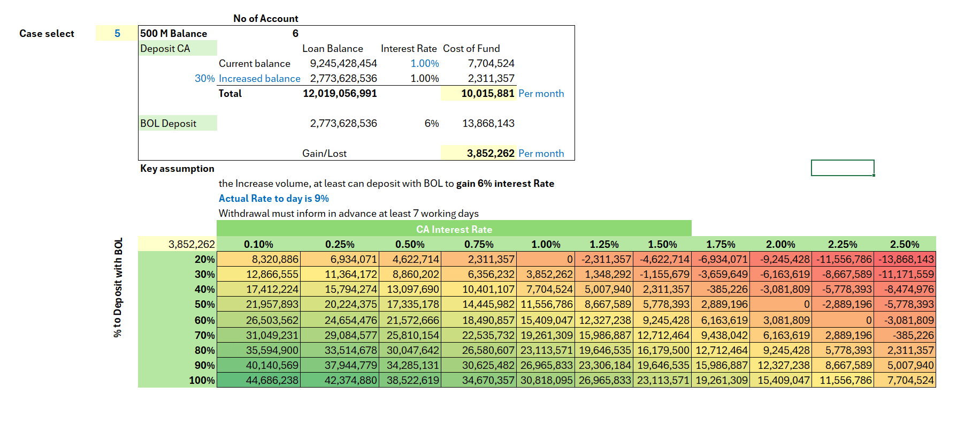Click the 2.50% column header
Viewport: 980px width, 439px height.
click(905, 244)
